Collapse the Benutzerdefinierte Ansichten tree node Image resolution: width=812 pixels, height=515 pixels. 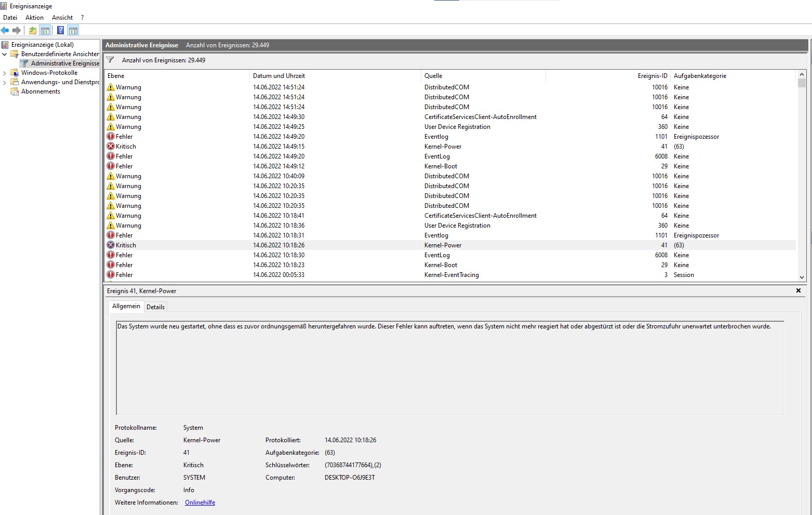5,54
